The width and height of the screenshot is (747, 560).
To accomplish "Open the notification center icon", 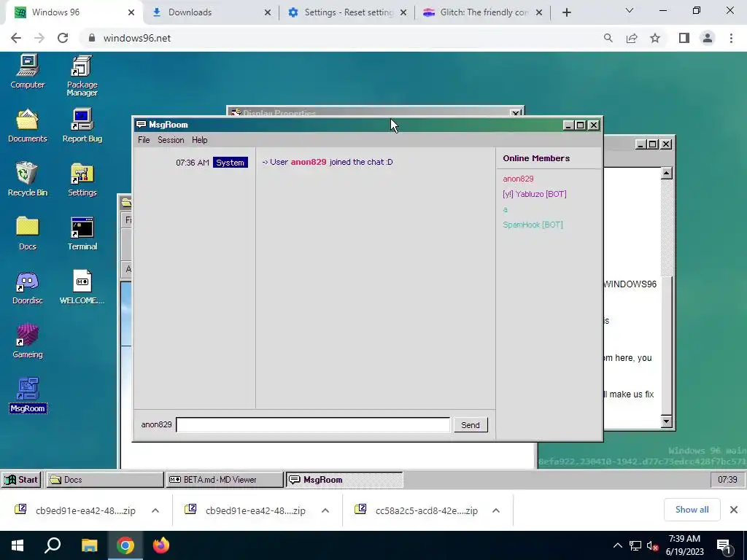I will 724,546.
